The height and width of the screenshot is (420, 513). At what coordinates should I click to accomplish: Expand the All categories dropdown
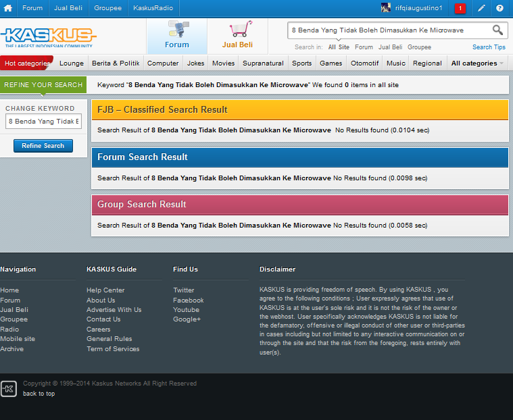[x=477, y=63]
